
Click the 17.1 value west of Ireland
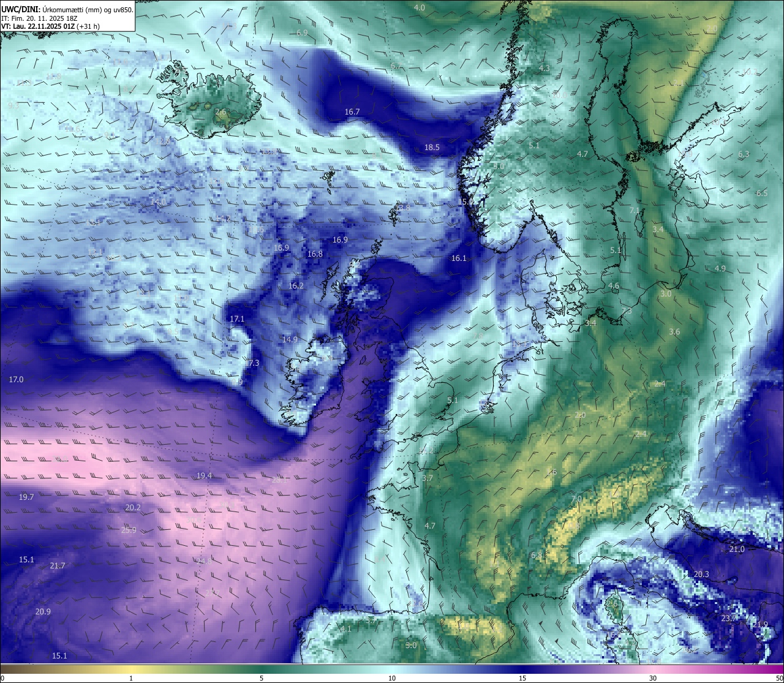point(237,319)
